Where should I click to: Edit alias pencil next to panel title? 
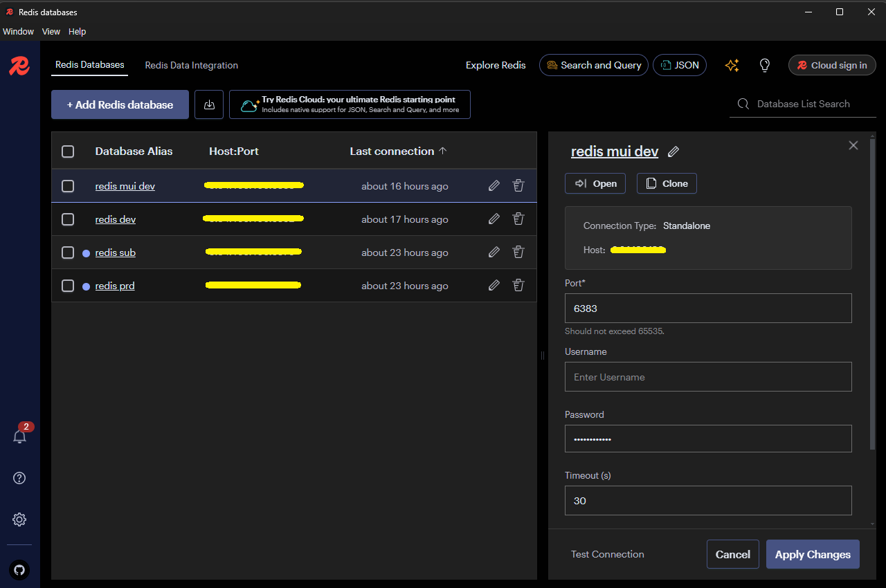[x=673, y=151]
